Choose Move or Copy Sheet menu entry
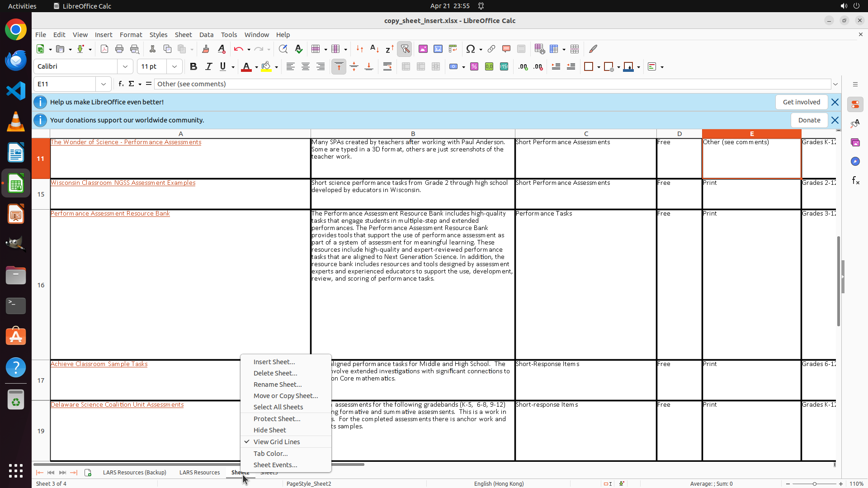Viewport: 868px width, 488px height. [x=285, y=395]
